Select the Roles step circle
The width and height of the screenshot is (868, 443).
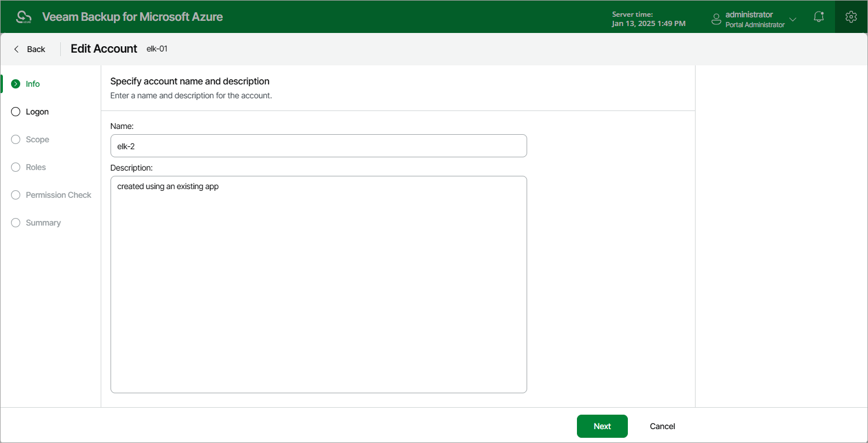click(16, 167)
